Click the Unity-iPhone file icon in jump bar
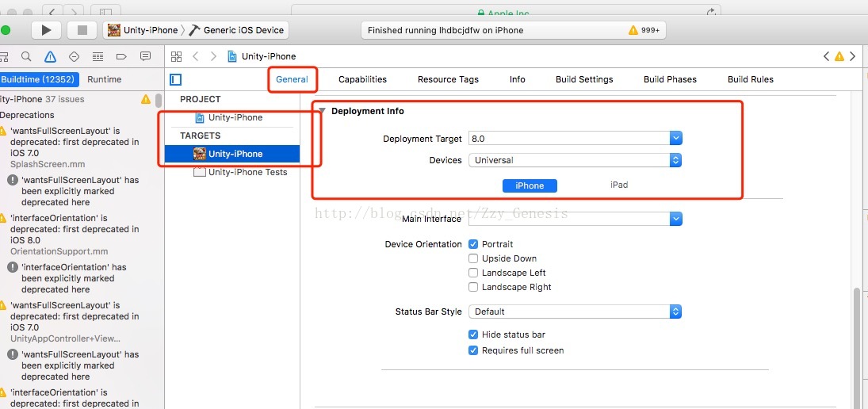 tap(232, 56)
